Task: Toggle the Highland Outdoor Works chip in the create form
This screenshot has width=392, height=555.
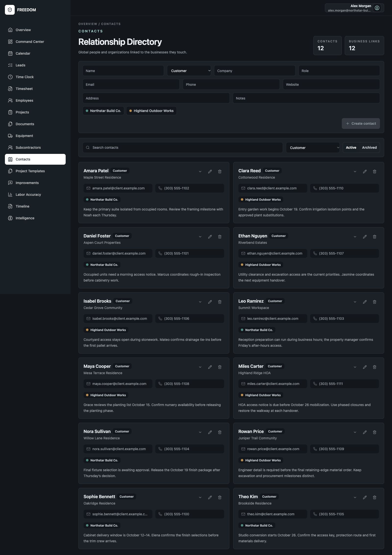Action: 151,111
